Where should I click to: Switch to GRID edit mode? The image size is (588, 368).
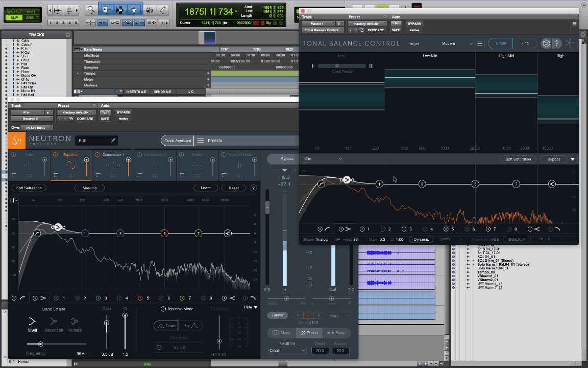pos(30,18)
